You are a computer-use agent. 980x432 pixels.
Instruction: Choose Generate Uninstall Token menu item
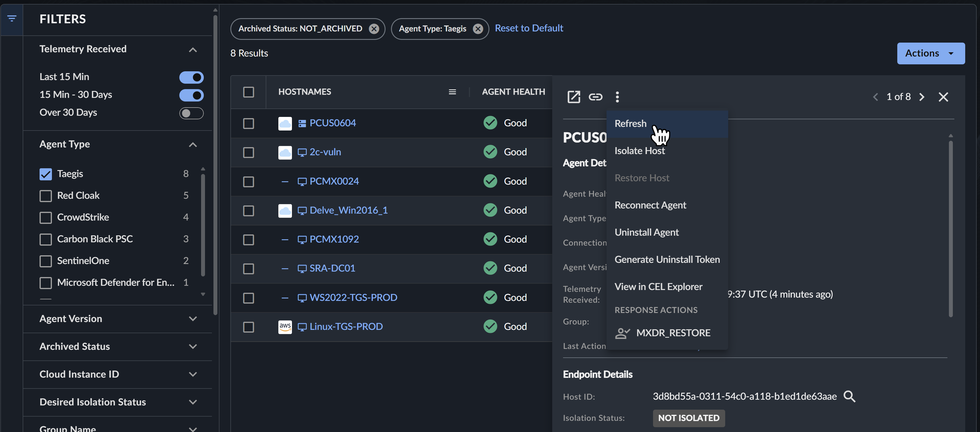[667, 260]
